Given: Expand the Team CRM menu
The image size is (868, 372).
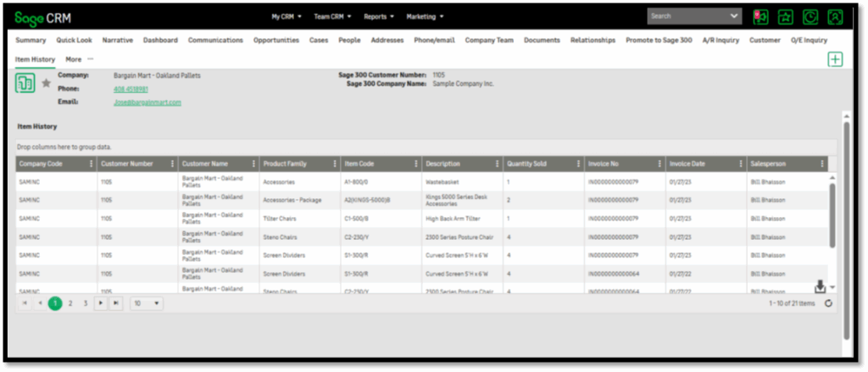Looking at the screenshot, I should [332, 17].
